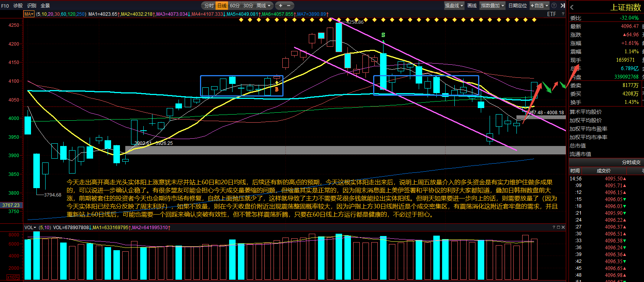This screenshot has height=282, width=644.
Task: Switch to 分时 intraday chart
Action: [209, 5]
